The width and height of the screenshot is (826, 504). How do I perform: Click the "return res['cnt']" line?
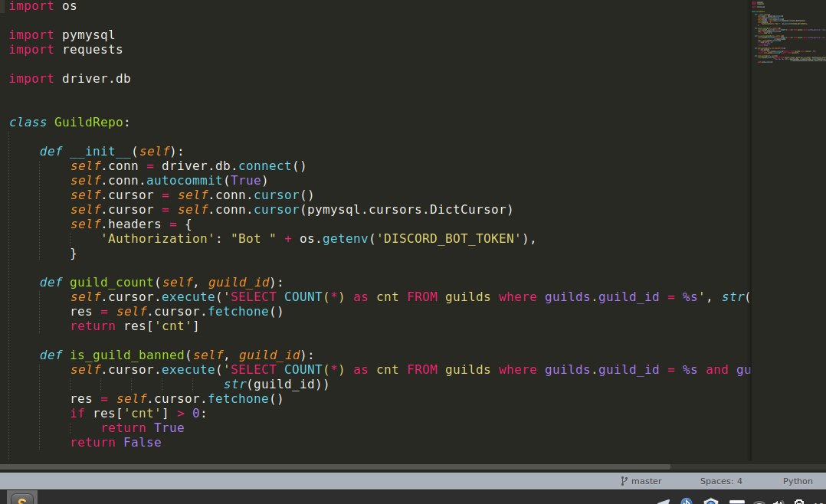point(134,326)
